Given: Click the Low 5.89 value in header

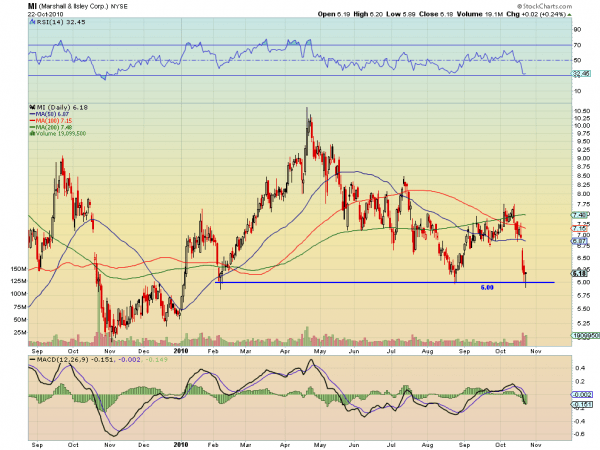Looking at the screenshot, I should (x=401, y=14).
